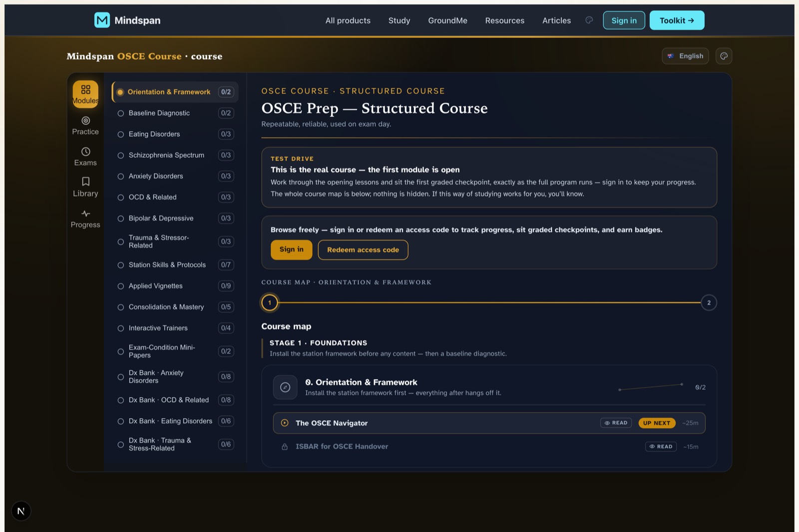Image resolution: width=799 pixels, height=532 pixels.
Task: Click step 1 on course map progress
Action: pos(270,302)
